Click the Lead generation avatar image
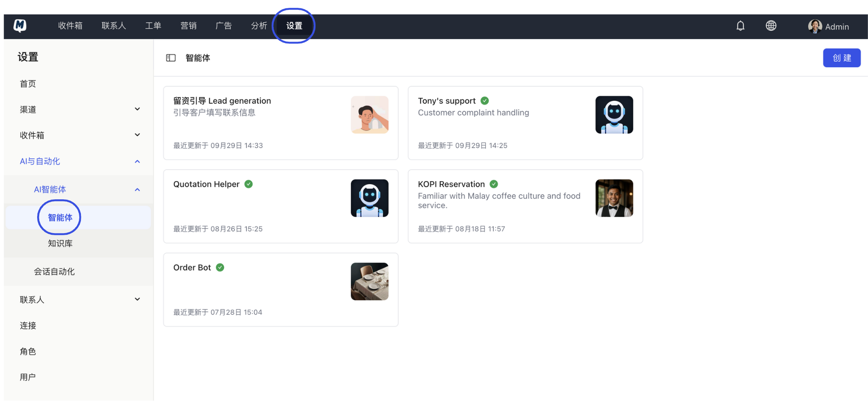Viewport: 868px width, 406px height. [x=369, y=115]
